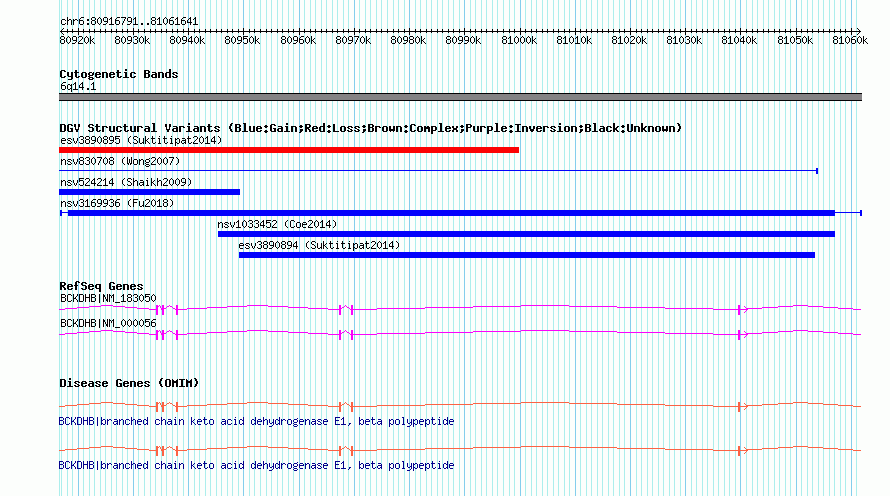Open second BCKDHB branched chain keto acid link
Viewport: 890px width, 496px height.
(x=257, y=465)
